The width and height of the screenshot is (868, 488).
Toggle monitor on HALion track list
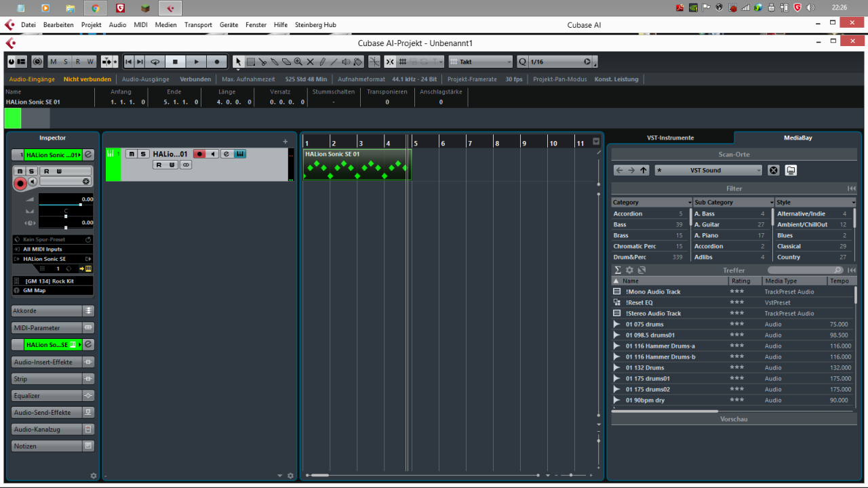(x=213, y=154)
